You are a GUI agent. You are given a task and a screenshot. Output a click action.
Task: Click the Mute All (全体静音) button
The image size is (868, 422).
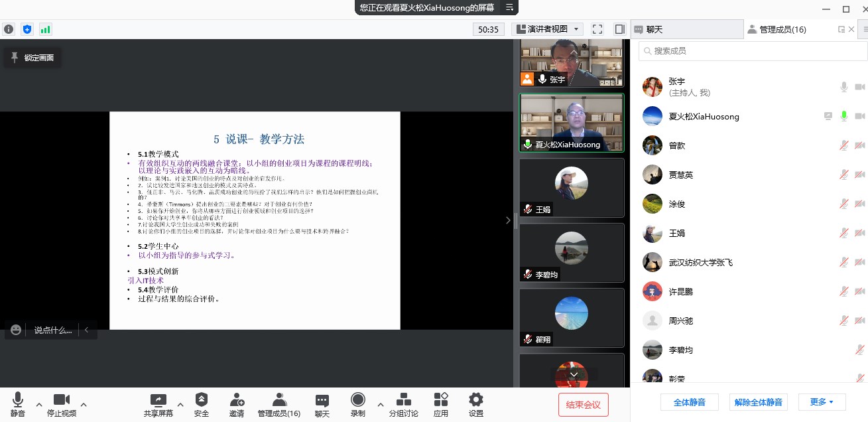click(x=690, y=402)
